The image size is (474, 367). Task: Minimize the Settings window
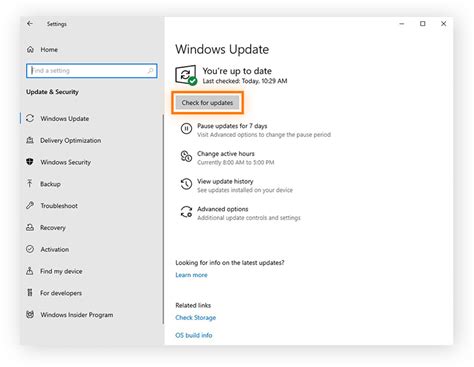click(402, 24)
